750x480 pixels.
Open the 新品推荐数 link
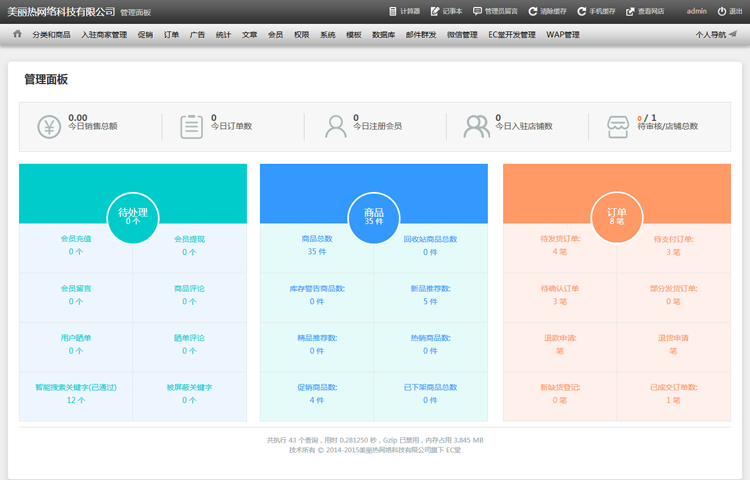430,288
